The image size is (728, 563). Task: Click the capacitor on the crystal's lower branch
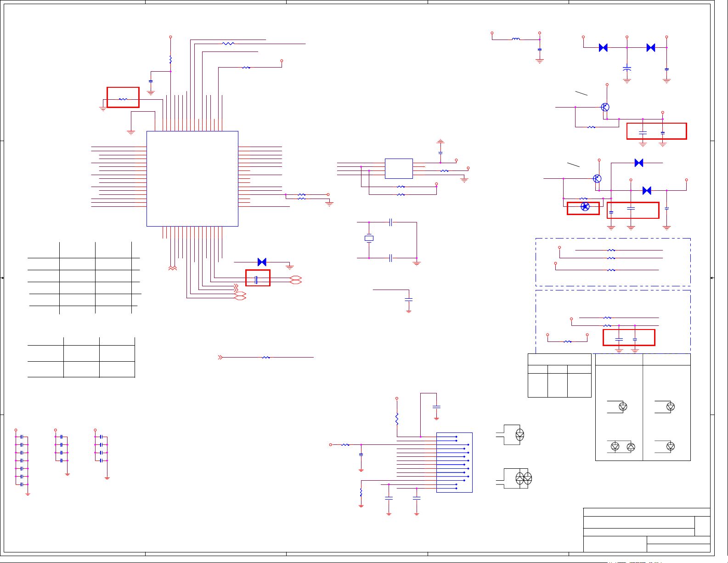click(x=390, y=258)
